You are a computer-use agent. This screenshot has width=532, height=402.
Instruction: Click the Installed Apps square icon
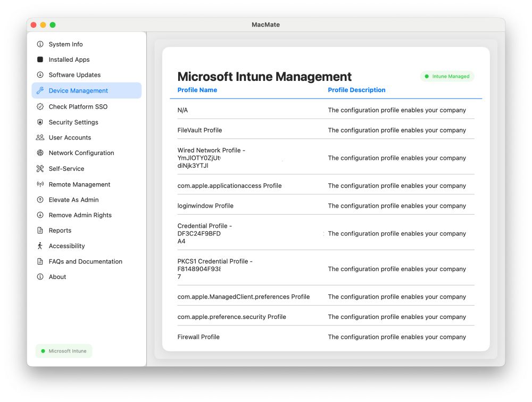[40, 60]
